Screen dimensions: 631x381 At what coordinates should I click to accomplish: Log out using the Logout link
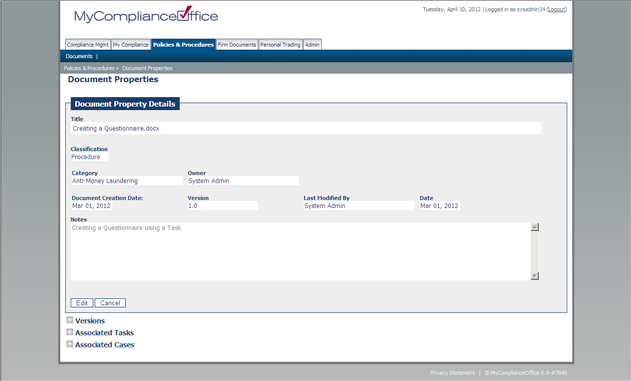[557, 9]
